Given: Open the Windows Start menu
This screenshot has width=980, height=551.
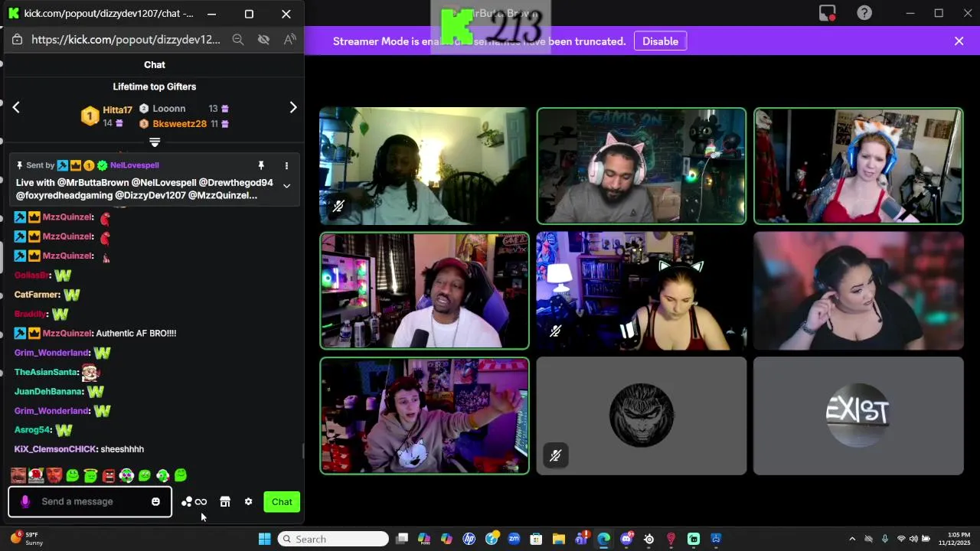Looking at the screenshot, I should 264,539.
